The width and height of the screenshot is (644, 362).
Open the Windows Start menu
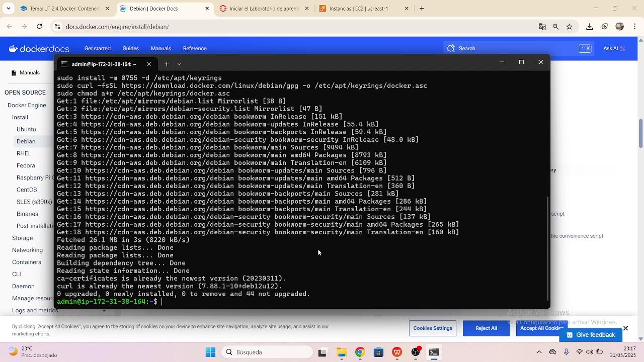[x=210, y=352]
